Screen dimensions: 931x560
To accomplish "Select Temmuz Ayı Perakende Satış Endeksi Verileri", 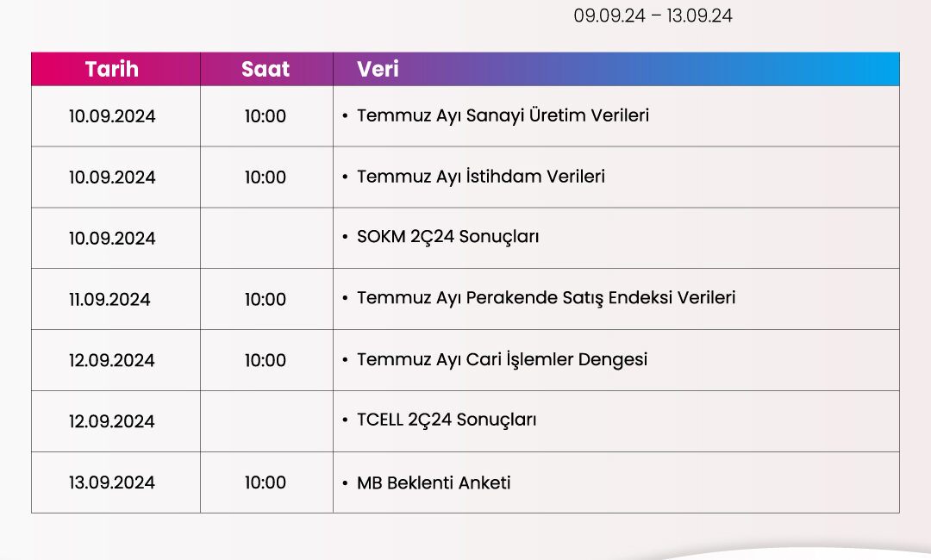I will coord(547,298).
